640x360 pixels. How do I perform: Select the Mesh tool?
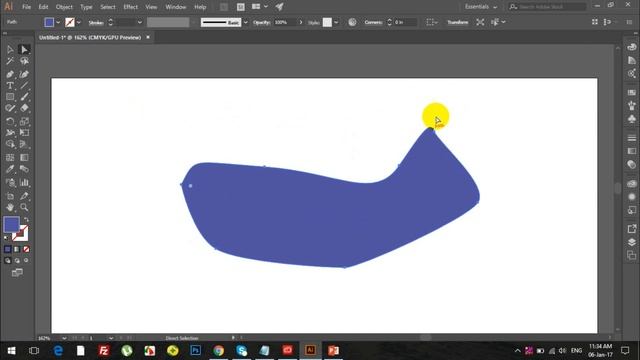point(10,158)
